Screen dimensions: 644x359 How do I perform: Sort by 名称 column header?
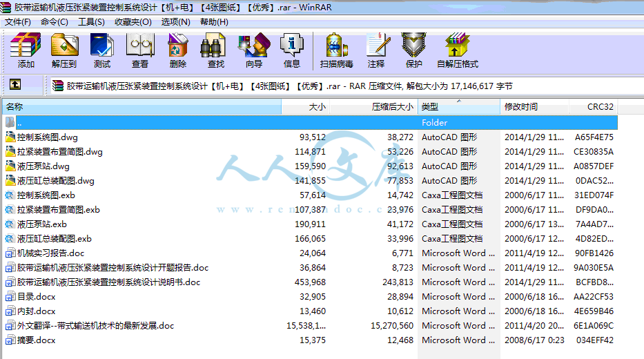(142, 107)
